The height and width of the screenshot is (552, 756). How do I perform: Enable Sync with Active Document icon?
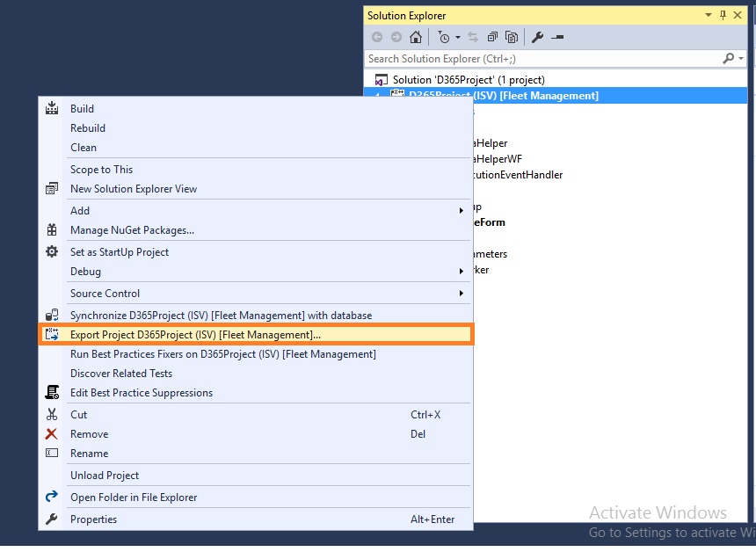[x=472, y=37]
